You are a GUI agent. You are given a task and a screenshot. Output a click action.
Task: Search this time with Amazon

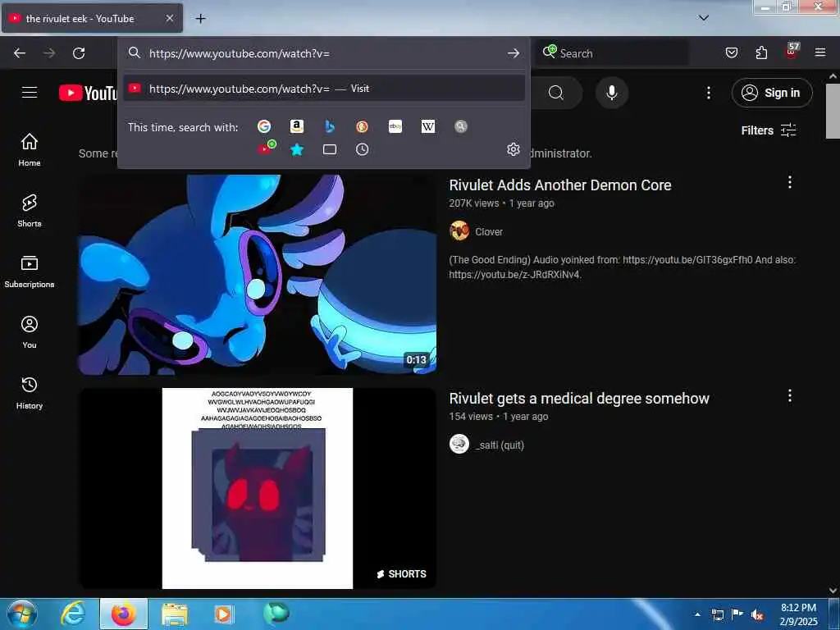tap(297, 126)
